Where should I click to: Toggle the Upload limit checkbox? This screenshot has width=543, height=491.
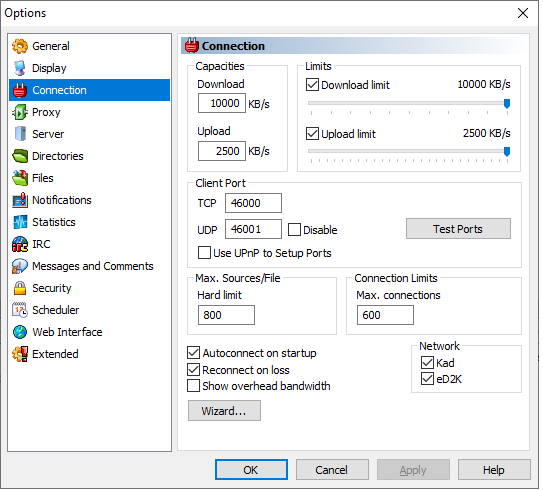click(x=313, y=134)
